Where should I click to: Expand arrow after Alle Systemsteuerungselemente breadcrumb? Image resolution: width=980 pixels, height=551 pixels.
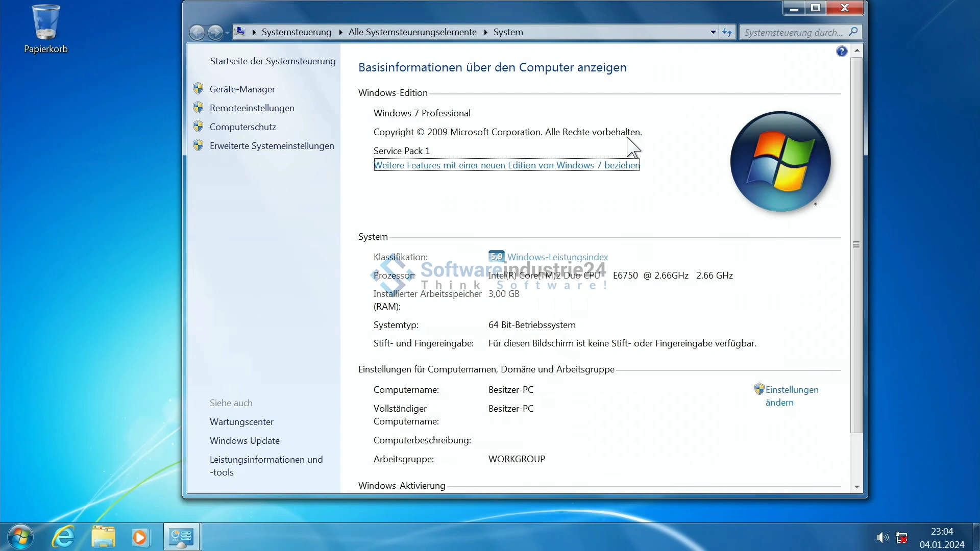point(485,32)
